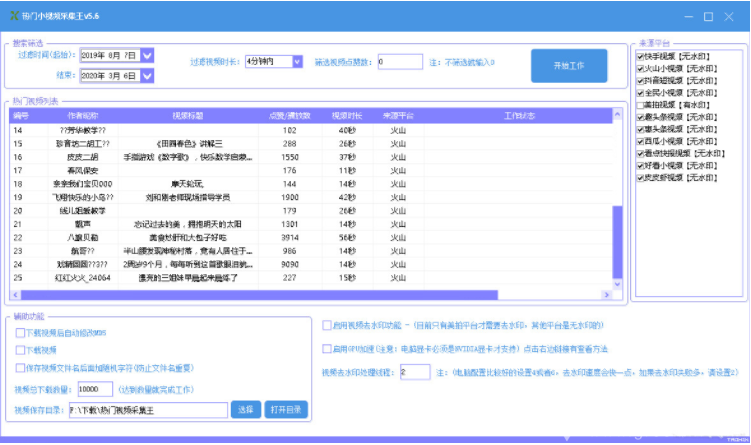
Task: Click the 来源平台 column header
Action: [398, 115]
